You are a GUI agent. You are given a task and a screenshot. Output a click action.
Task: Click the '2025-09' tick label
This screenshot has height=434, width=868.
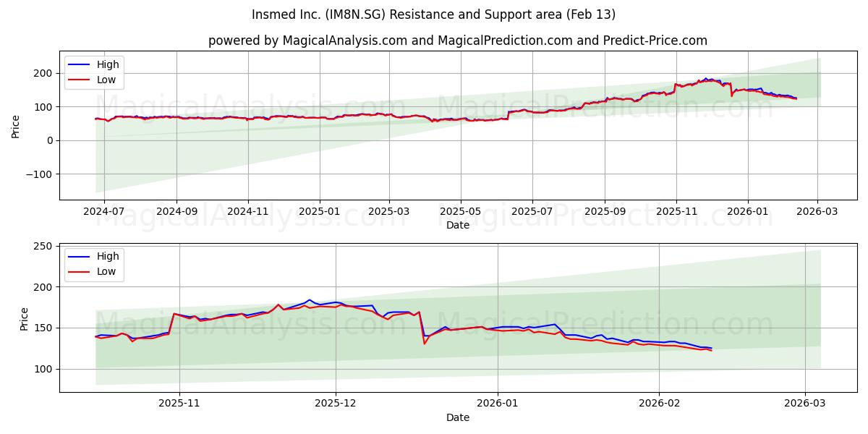(605, 210)
